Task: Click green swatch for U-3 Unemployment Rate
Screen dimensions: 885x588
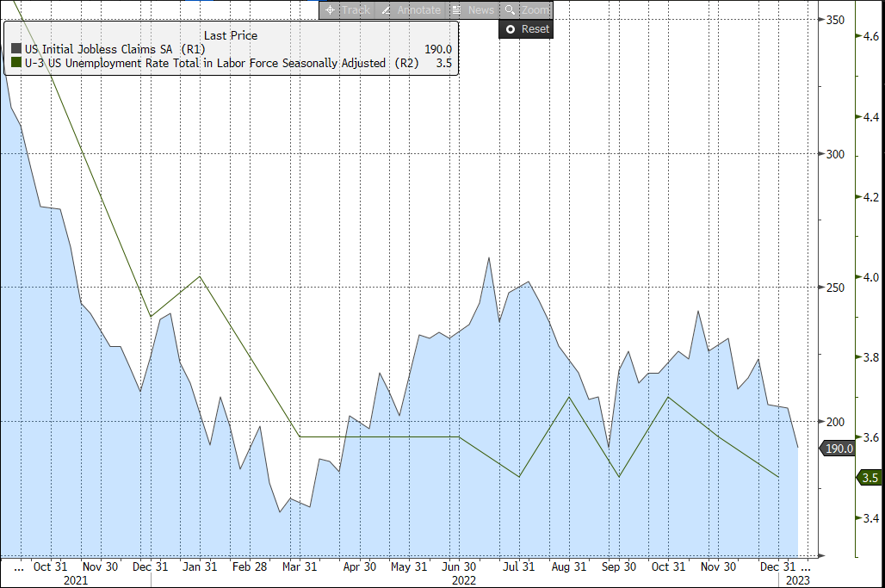Action: click(15, 63)
